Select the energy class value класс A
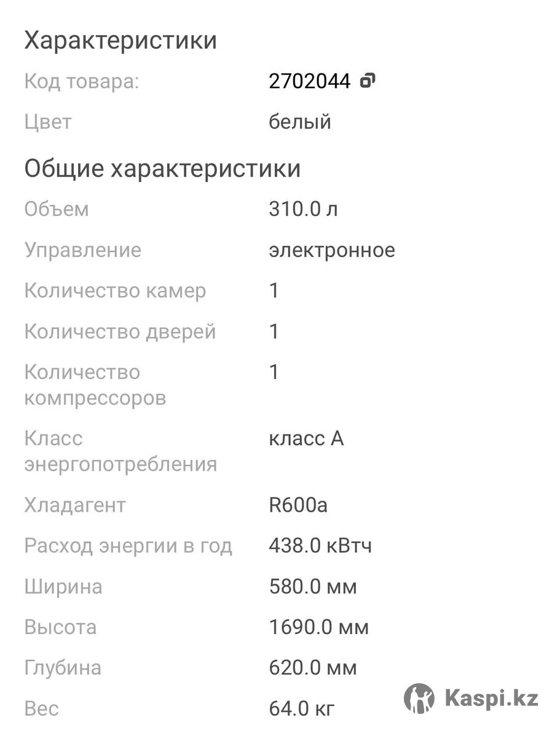This screenshot has height=738, width=560. pyautogui.click(x=306, y=438)
